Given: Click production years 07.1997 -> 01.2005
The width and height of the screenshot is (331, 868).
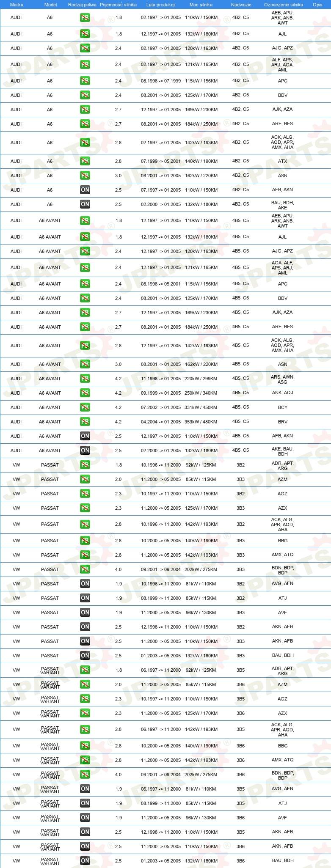Looking at the screenshot, I should [161, 190].
